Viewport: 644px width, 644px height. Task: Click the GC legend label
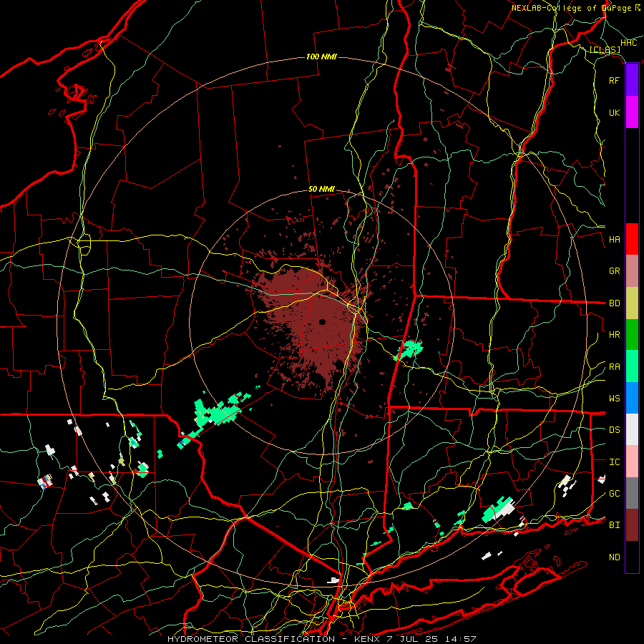coord(614,494)
